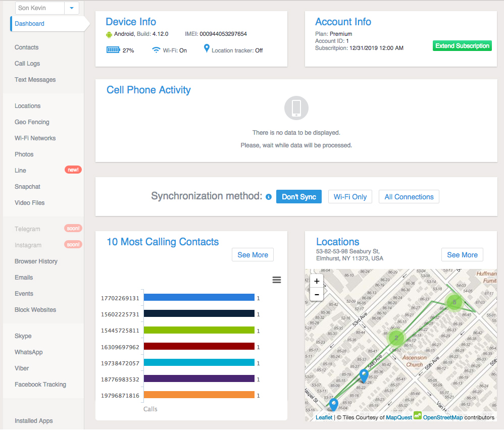Open the Call Logs menu item

pyautogui.click(x=27, y=64)
